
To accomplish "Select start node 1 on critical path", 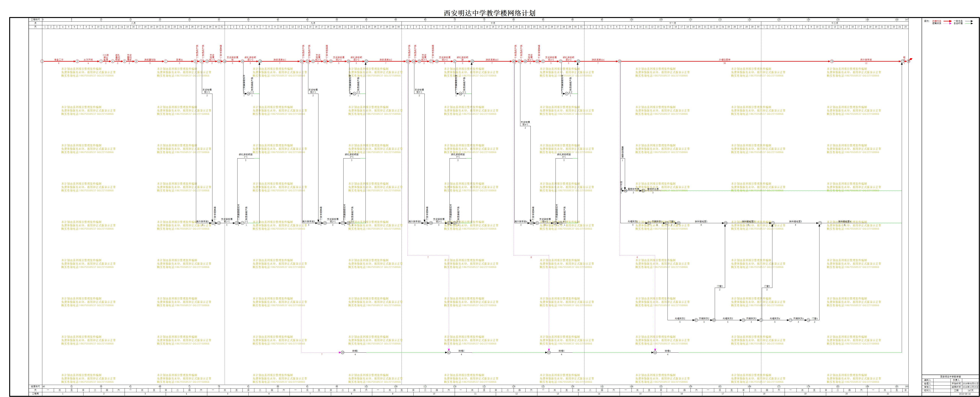I will (42, 61).
